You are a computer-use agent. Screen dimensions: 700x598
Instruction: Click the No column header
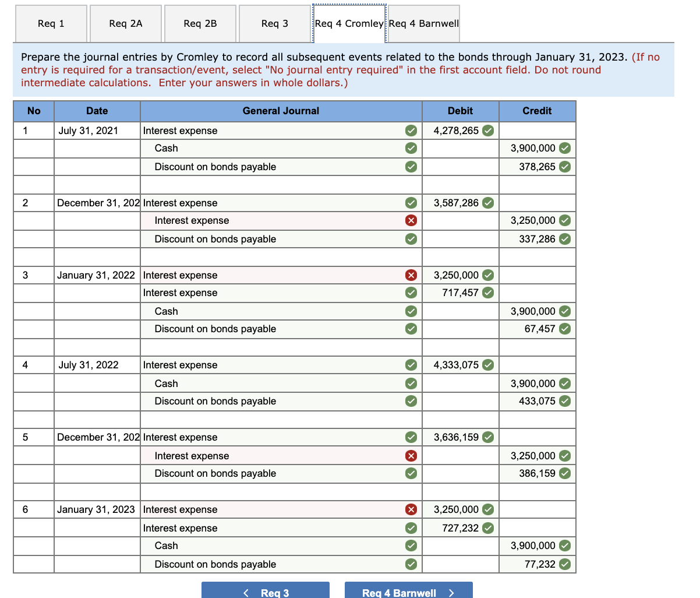point(34,111)
